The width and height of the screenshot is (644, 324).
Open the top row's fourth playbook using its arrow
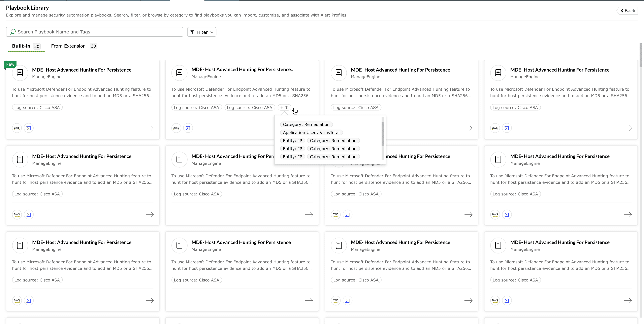pyautogui.click(x=627, y=128)
